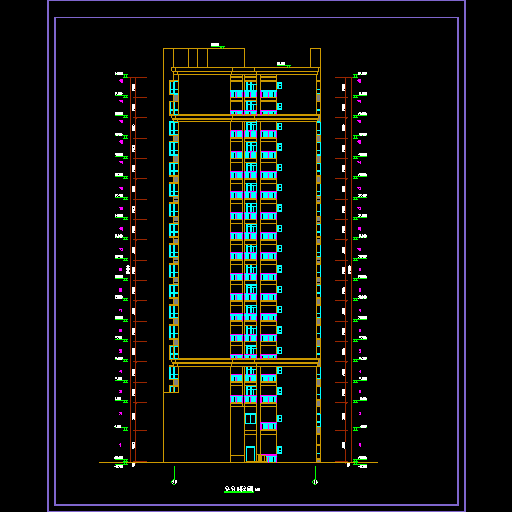
Task: Select the cyan window directly above the entrance door
Action: pyautogui.click(x=250, y=419)
